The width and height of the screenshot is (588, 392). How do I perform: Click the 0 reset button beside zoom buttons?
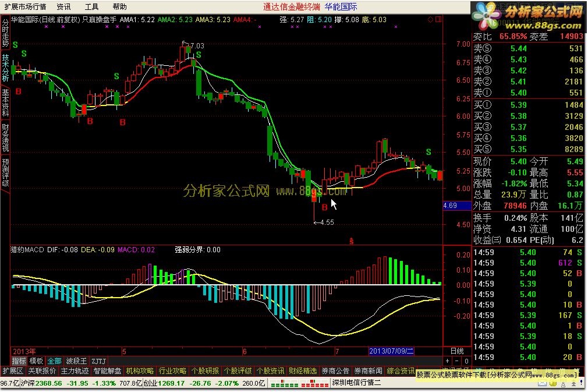click(x=466, y=361)
